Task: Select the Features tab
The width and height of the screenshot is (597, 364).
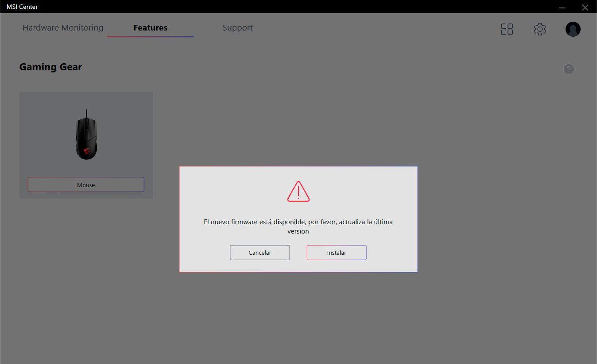Action: tap(150, 28)
